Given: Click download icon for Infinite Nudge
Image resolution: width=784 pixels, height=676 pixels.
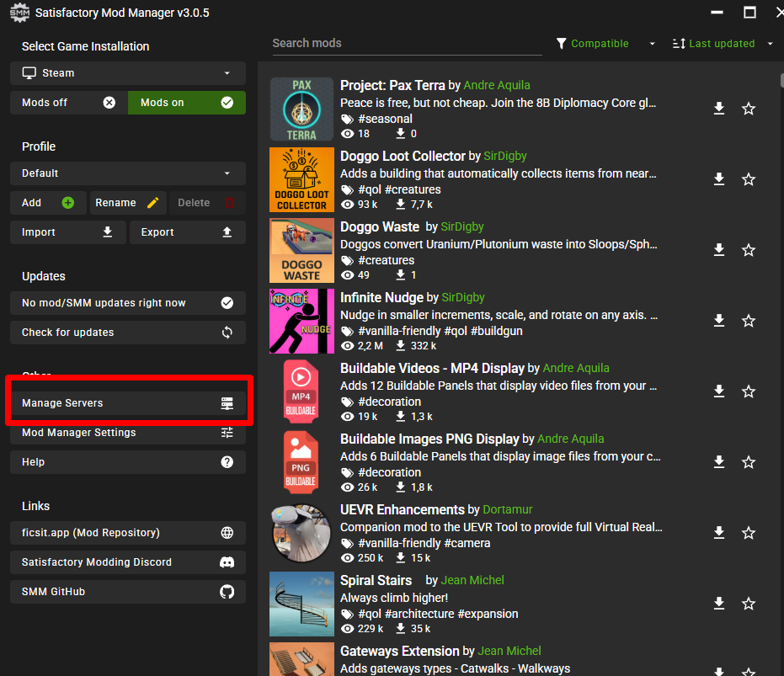Looking at the screenshot, I should pos(719,321).
